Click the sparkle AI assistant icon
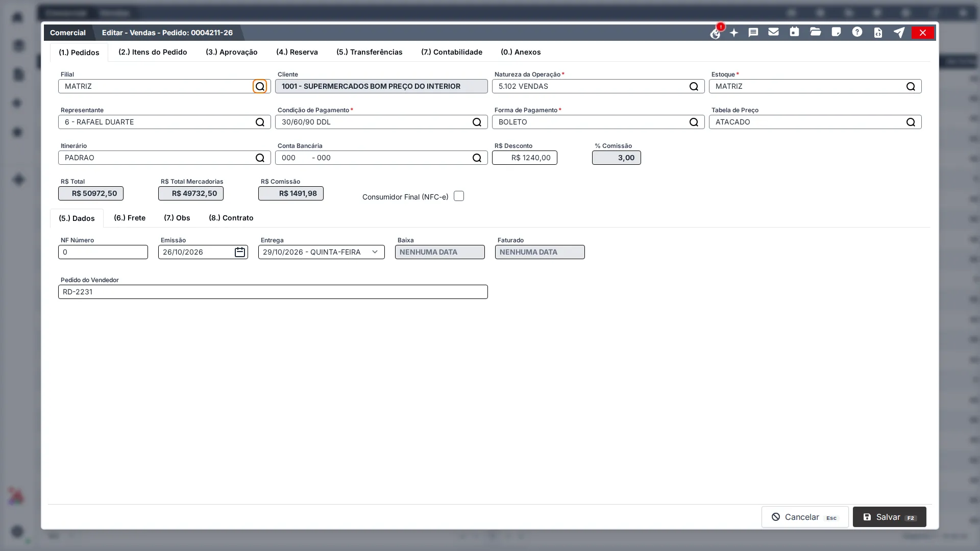 point(734,33)
